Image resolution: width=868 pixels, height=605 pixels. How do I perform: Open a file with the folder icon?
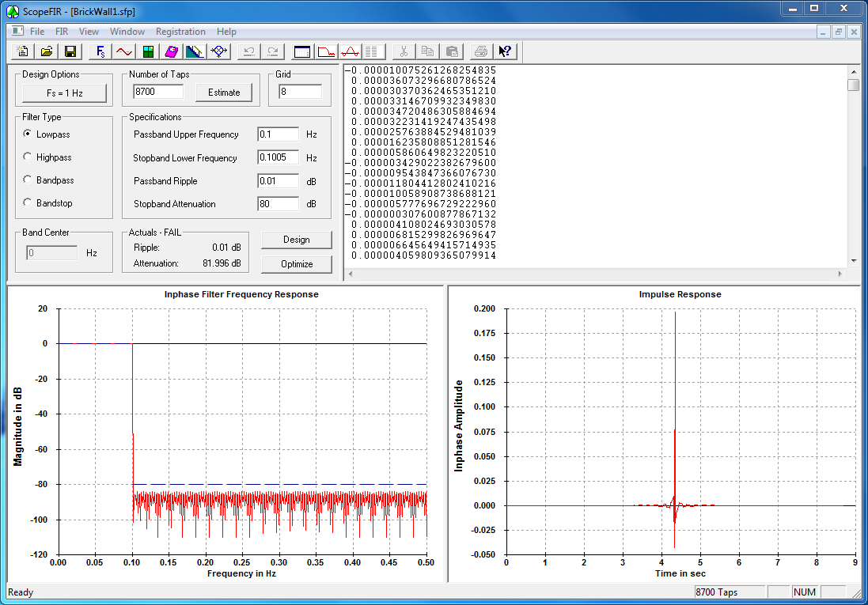point(47,51)
